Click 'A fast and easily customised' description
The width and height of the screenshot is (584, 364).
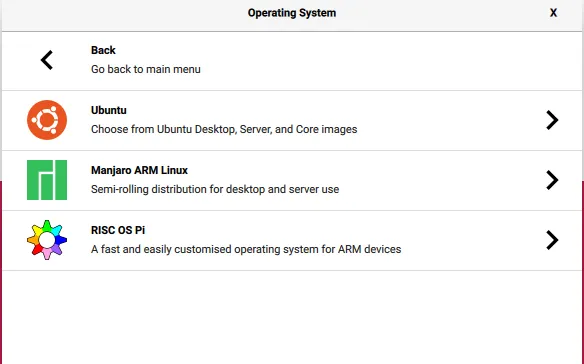pos(246,249)
